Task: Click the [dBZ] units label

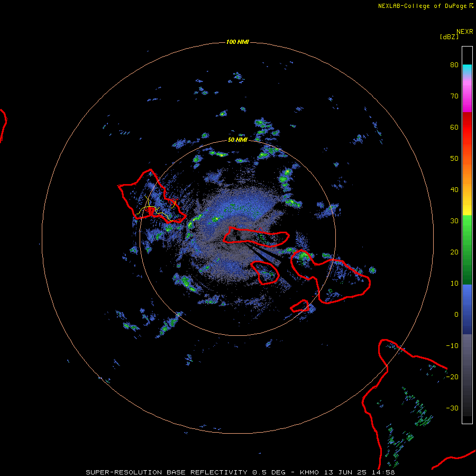Action: pyautogui.click(x=449, y=37)
